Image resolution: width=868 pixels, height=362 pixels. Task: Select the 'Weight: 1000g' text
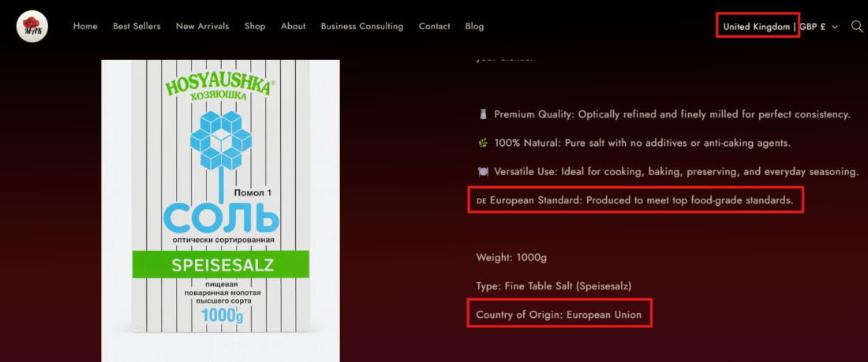tap(511, 257)
